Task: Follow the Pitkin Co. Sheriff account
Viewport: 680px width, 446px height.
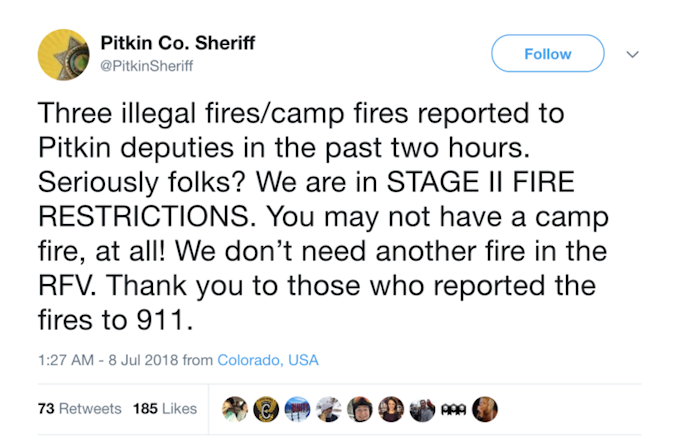Action: (x=547, y=54)
